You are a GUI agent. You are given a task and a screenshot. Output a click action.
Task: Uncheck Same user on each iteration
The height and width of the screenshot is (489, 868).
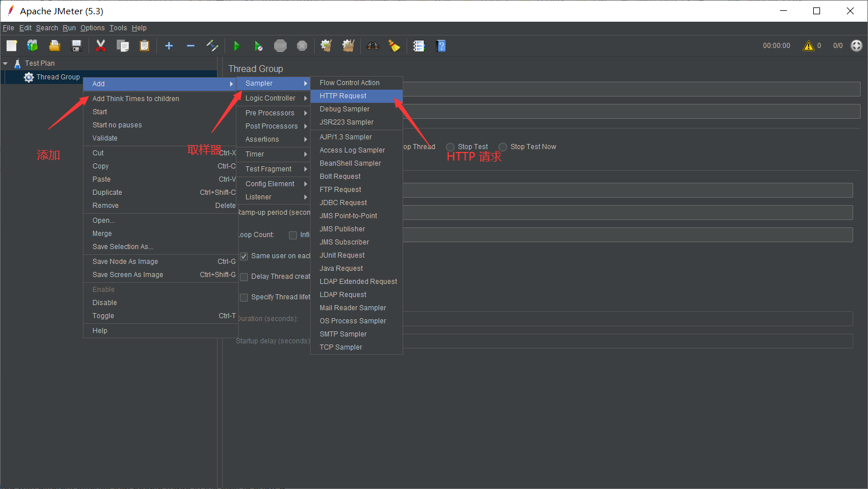(x=244, y=256)
